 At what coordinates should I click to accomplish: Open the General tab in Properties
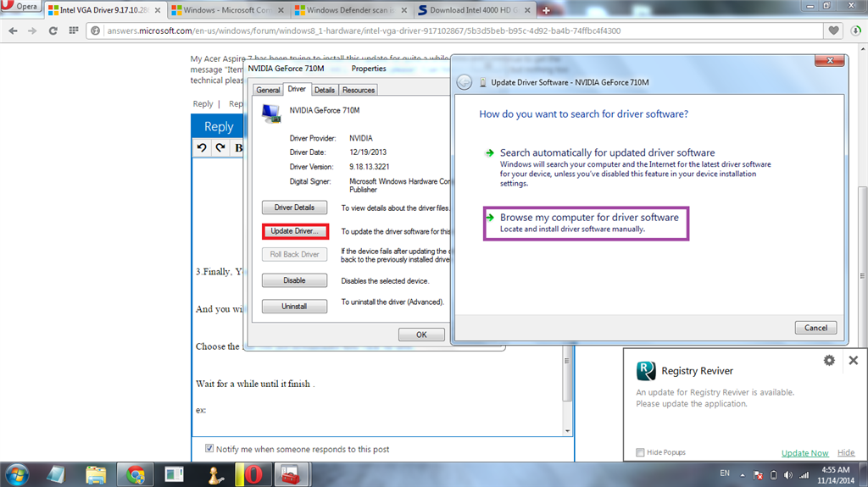coord(268,91)
